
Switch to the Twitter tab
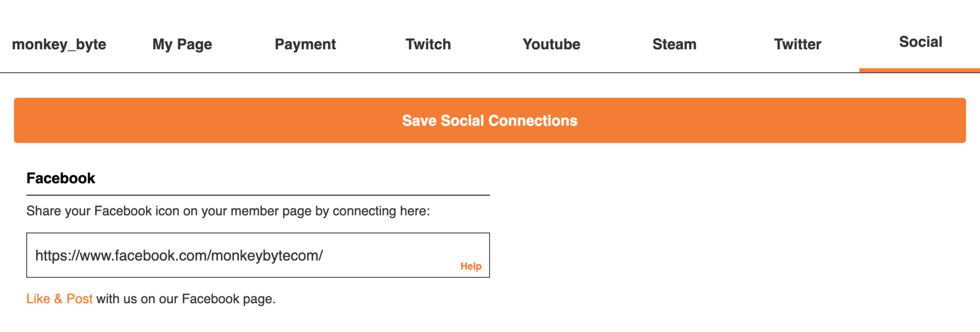coord(798,44)
